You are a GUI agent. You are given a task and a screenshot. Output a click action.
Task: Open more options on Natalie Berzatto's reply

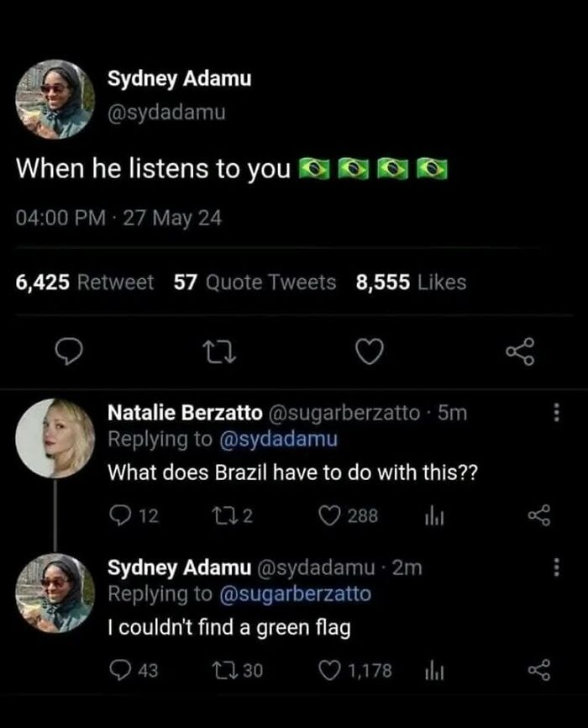(556, 412)
